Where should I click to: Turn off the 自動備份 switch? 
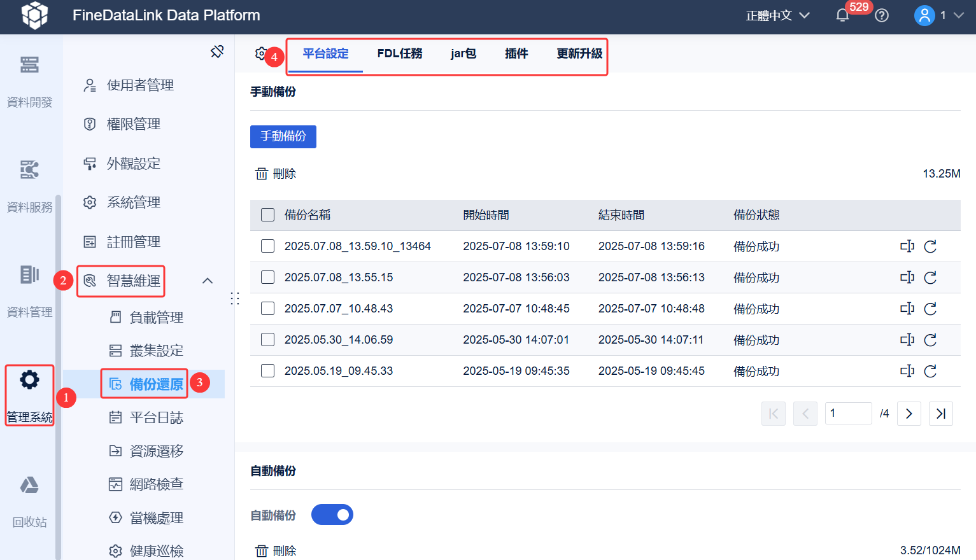332,515
